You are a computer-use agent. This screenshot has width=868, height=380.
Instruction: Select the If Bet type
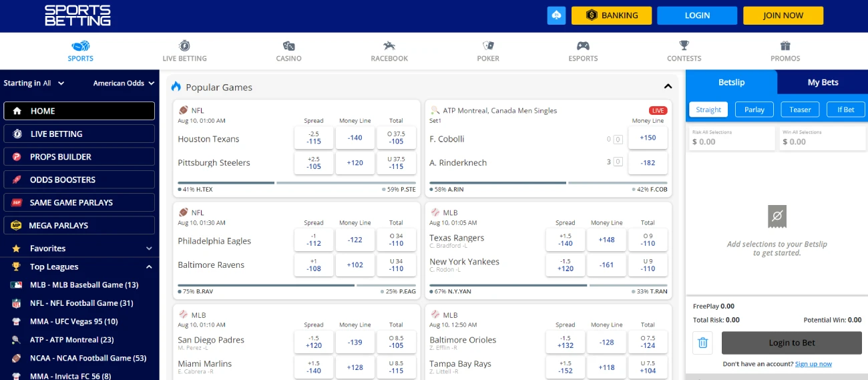point(846,110)
